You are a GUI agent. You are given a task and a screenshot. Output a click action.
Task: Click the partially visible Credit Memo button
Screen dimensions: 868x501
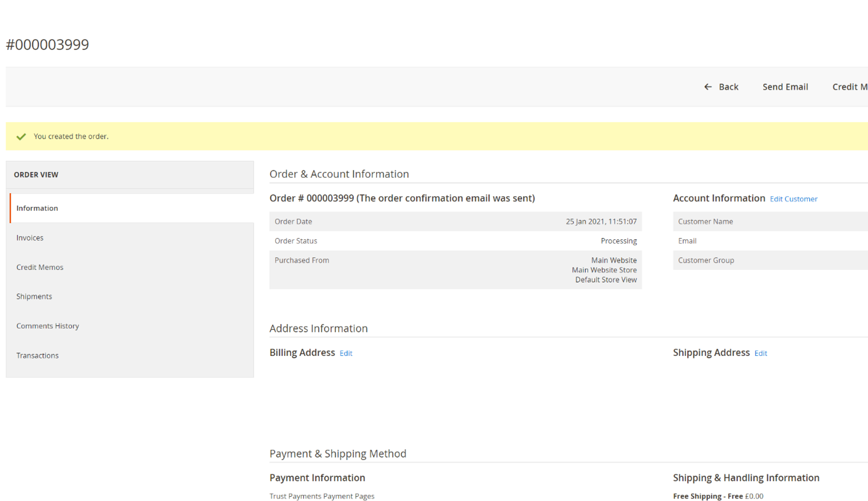click(x=849, y=87)
